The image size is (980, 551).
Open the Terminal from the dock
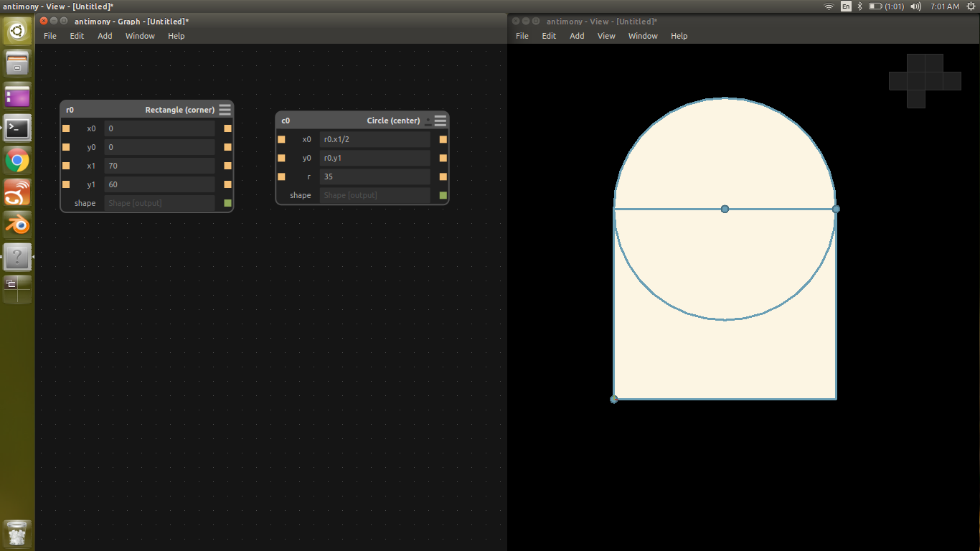[x=17, y=128]
